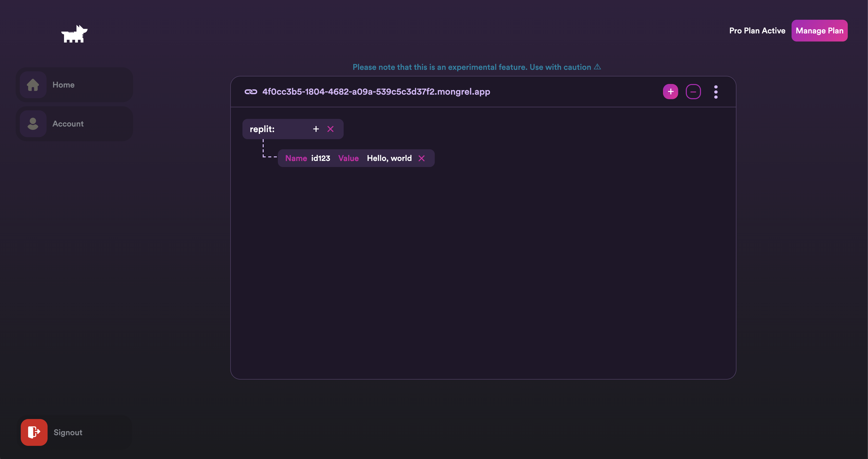Screen dimensions: 868x459
Task: Click the chain link icon beside the URL
Action: click(x=251, y=92)
